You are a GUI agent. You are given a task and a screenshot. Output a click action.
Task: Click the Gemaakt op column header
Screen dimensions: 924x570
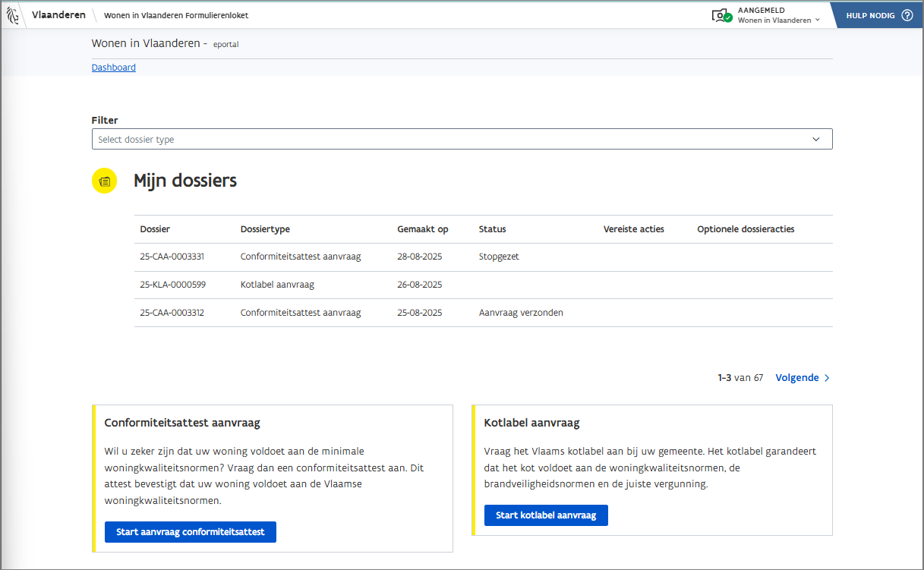[x=423, y=229]
